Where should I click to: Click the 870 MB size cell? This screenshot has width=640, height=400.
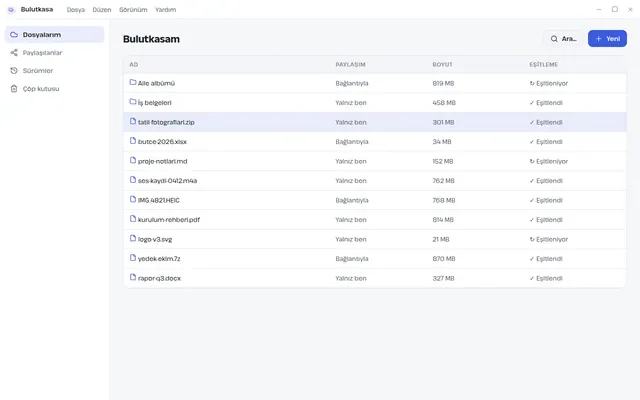pyautogui.click(x=444, y=259)
